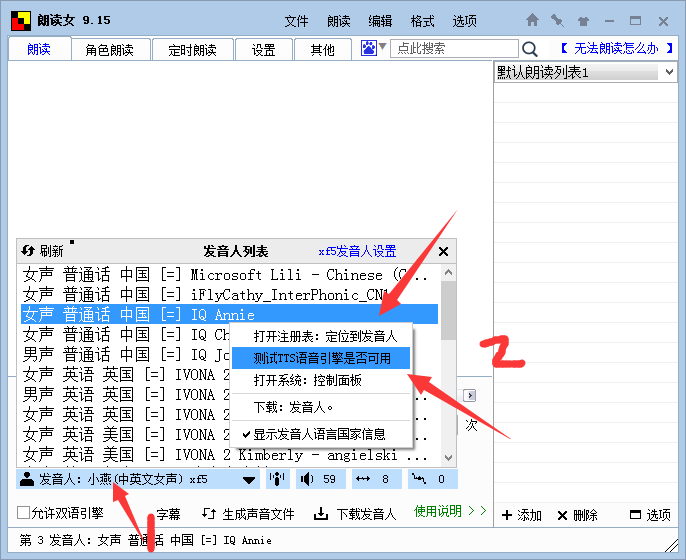Open the skin shirt icon
Viewport: 686px width, 560px height.
click(x=583, y=21)
